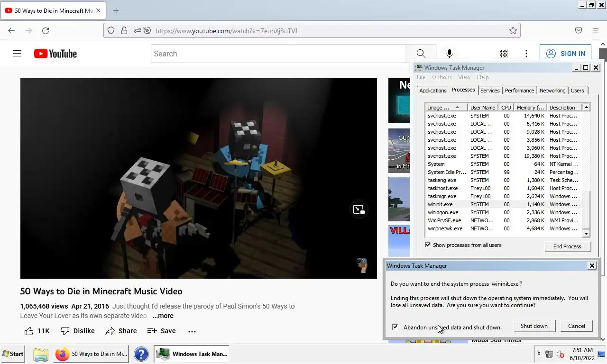Open the Pocket save icon

[x=579, y=31]
